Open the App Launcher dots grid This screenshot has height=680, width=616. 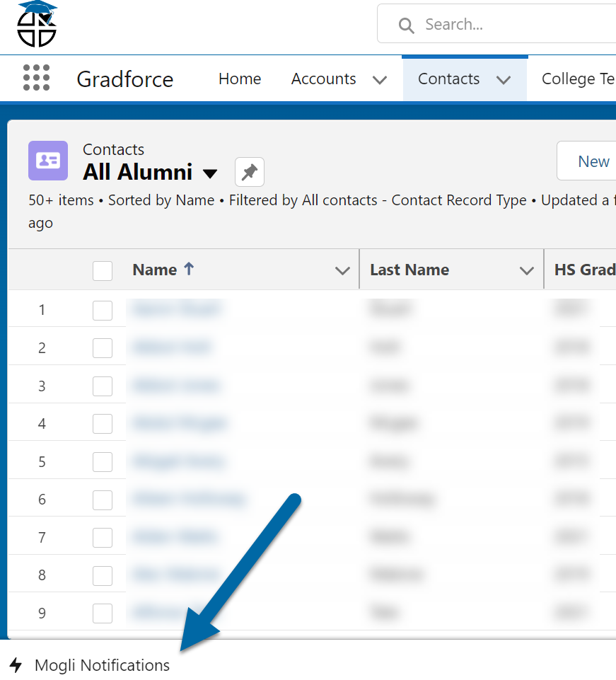click(36, 78)
